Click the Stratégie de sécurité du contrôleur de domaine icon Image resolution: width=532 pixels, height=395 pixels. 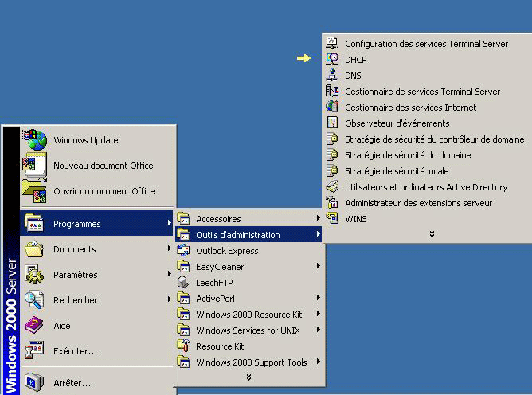click(332, 139)
